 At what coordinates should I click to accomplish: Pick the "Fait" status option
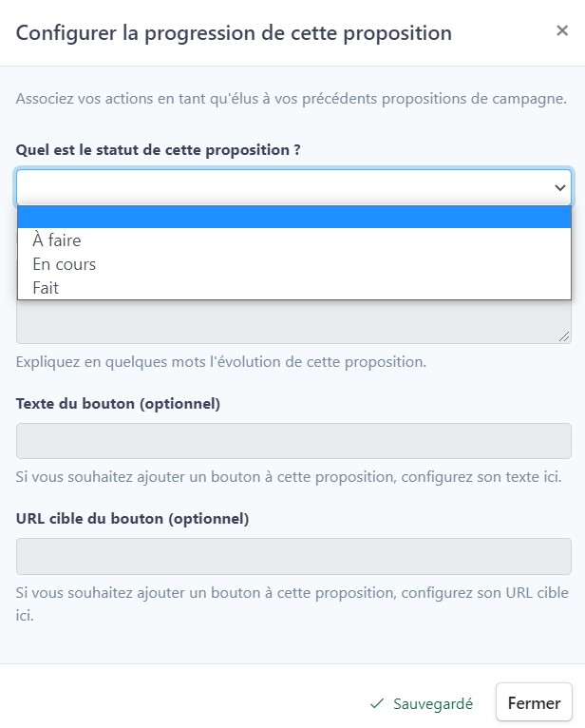click(46, 288)
